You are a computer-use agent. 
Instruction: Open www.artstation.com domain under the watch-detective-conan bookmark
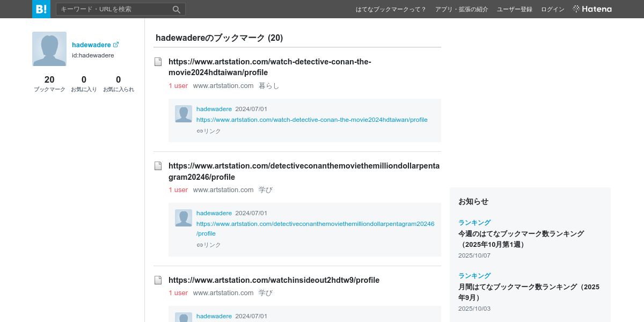pos(223,86)
